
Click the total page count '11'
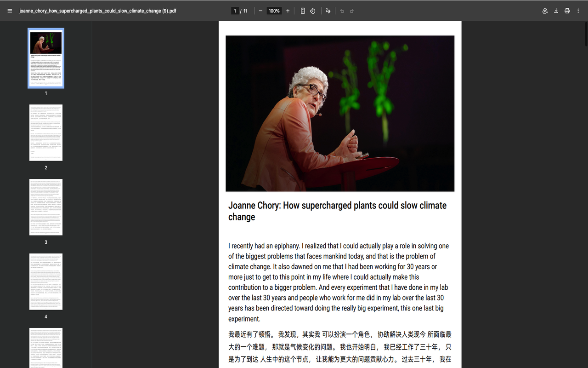pos(245,11)
